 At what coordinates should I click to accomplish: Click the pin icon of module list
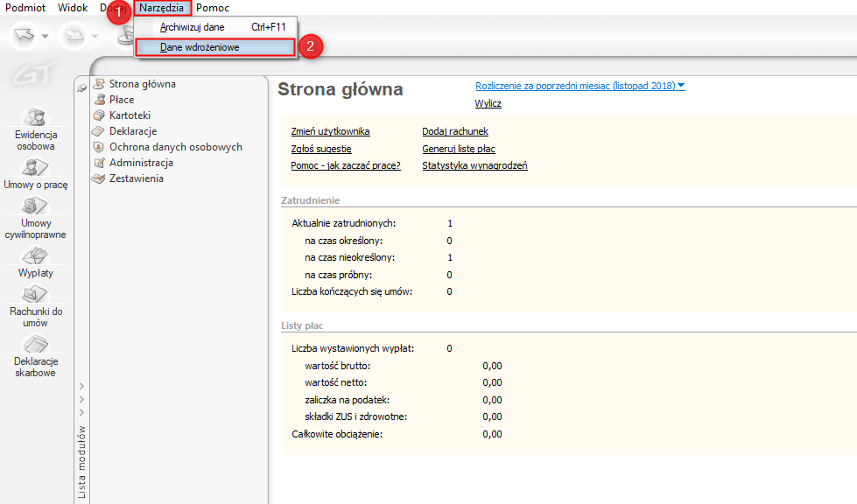click(x=82, y=87)
